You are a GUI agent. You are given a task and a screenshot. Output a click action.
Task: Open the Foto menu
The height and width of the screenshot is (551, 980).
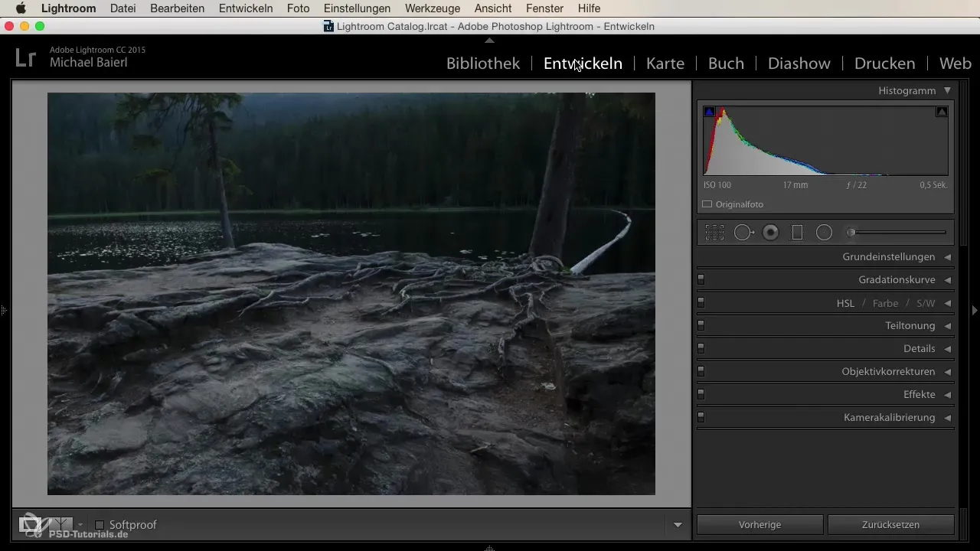(x=298, y=8)
